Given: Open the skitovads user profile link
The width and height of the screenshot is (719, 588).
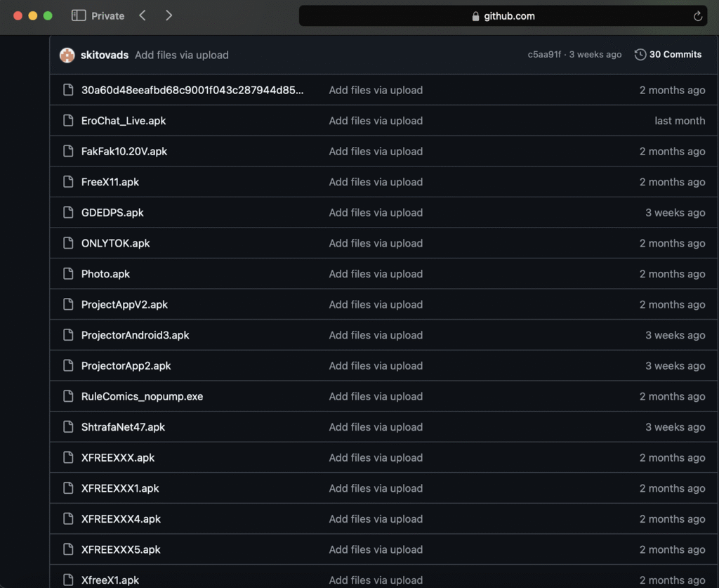Looking at the screenshot, I should coord(105,55).
